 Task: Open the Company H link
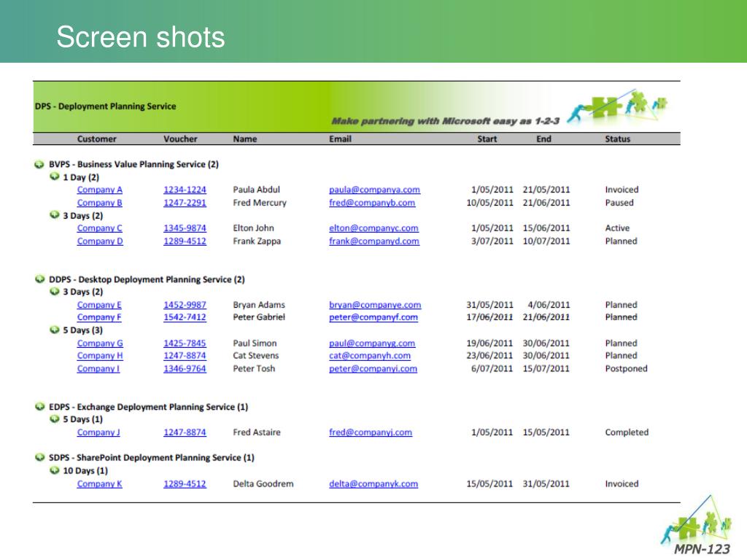100,356
